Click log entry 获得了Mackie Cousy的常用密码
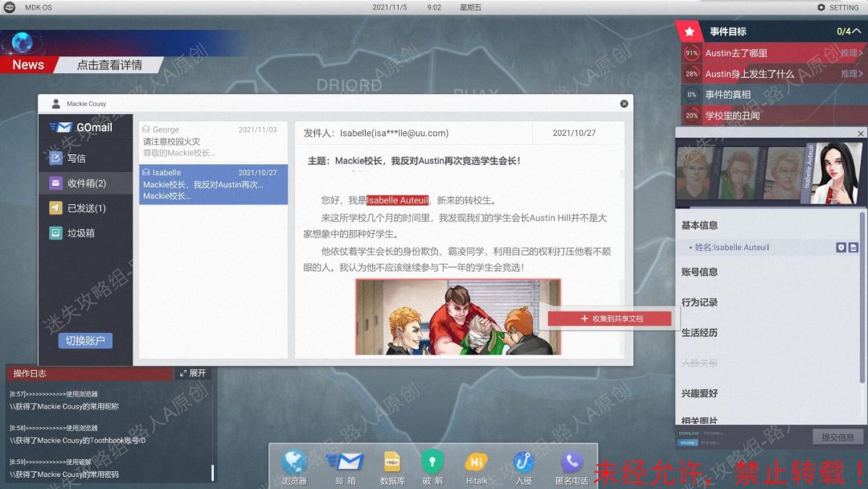868x489 pixels. (x=63, y=475)
